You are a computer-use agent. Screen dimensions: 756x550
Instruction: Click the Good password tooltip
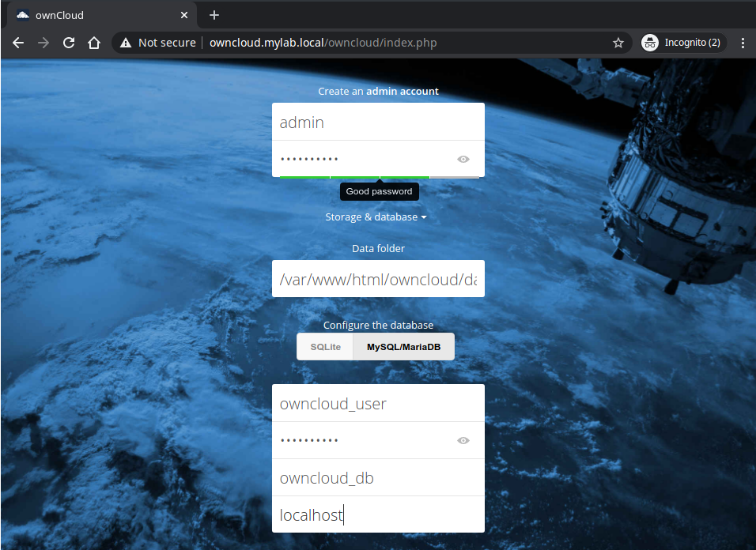tap(380, 192)
